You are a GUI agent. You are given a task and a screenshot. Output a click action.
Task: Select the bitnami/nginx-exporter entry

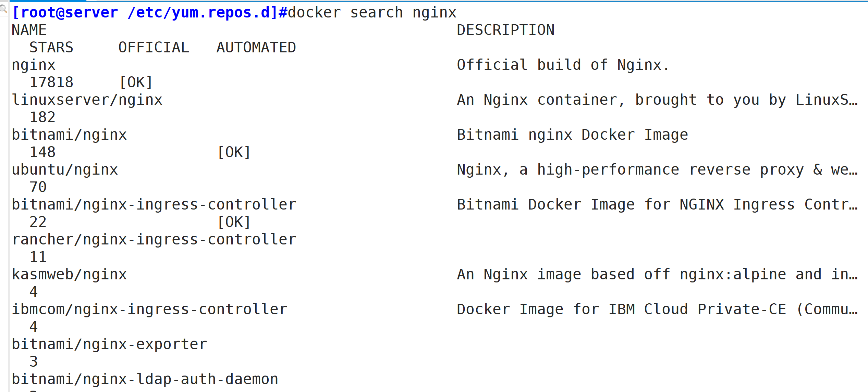coord(109,344)
